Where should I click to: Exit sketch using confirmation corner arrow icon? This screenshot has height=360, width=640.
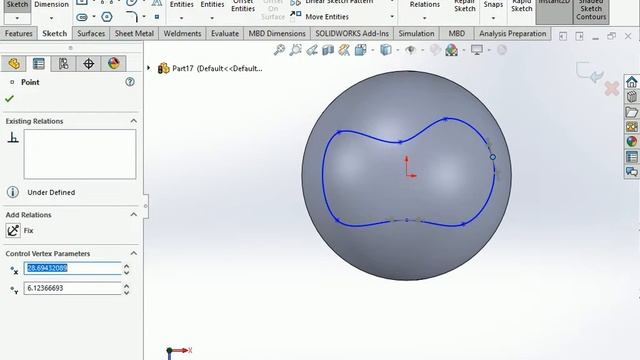pyautogui.click(x=590, y=72)
